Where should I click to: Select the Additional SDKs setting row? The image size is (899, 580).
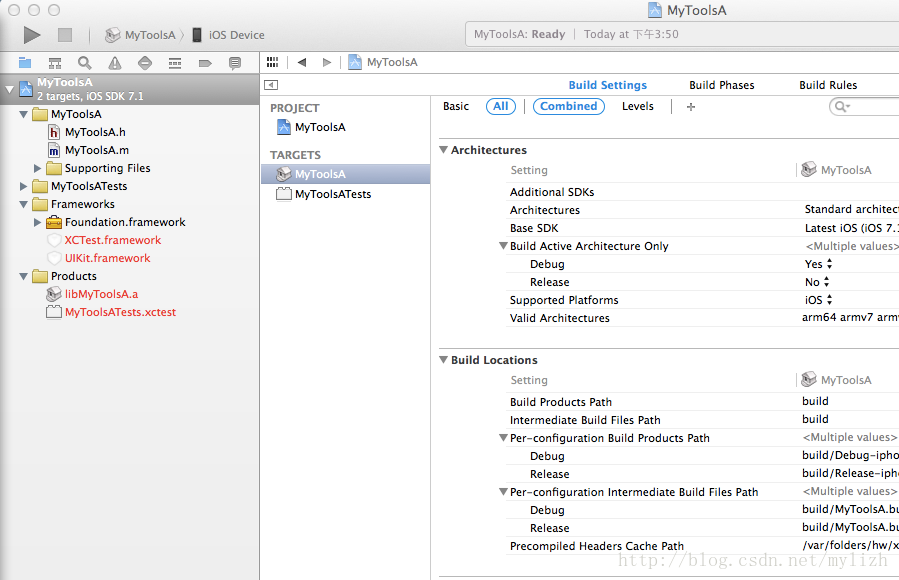(702, 192)
